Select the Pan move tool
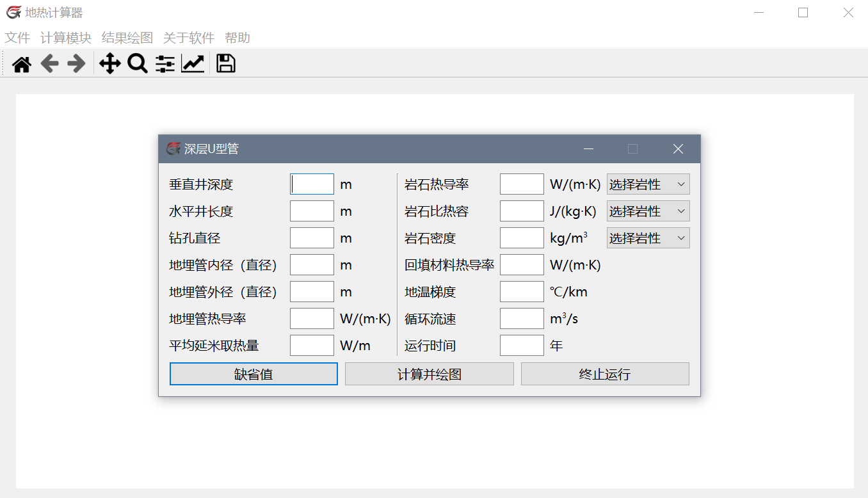The width and height of the screenshot is (868, 498). coord(110,63)
